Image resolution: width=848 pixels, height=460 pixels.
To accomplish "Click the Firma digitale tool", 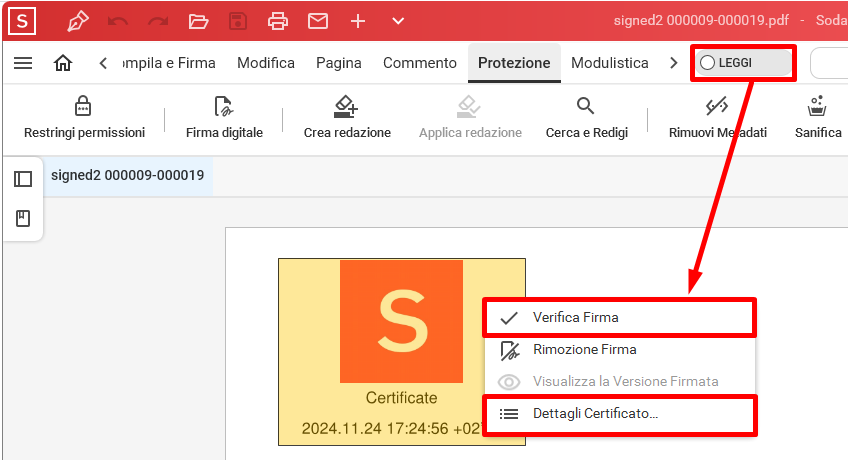I will (x=224, y=117).
